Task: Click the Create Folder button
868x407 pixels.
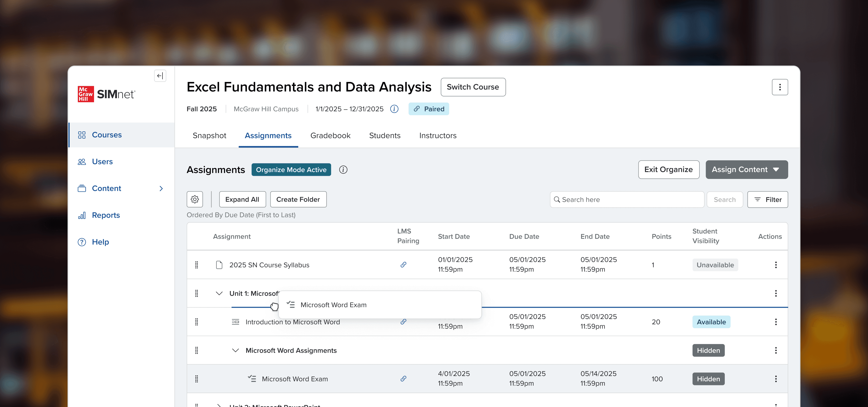Action: pyautogui.click(x=298, y=199)
